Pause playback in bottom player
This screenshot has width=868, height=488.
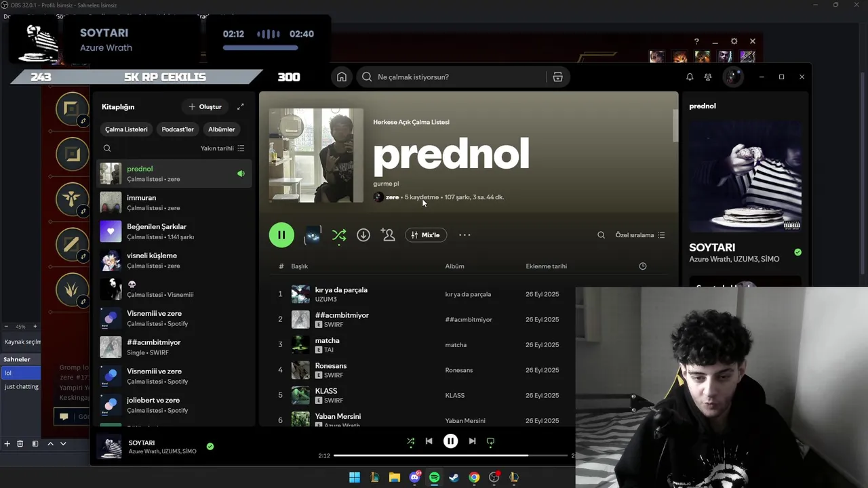click(x=450, y=441)
